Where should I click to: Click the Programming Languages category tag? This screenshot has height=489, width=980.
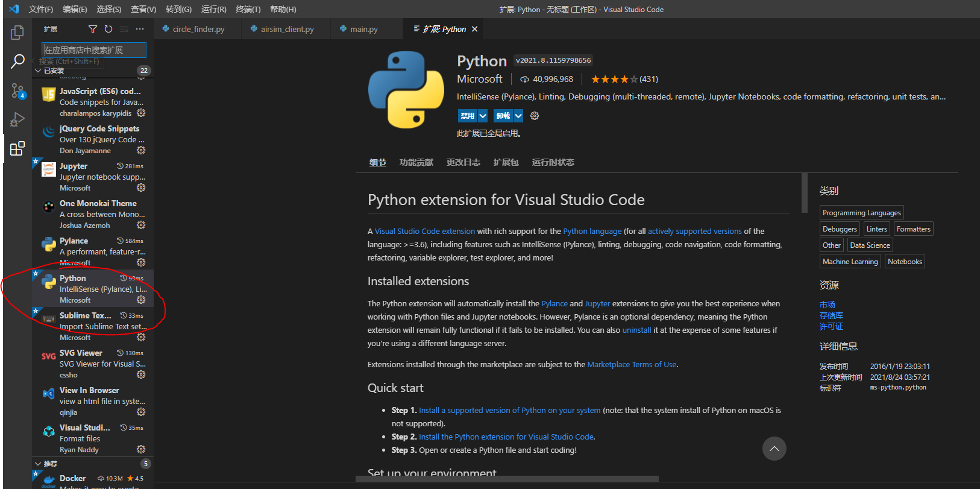pos(862,213)
